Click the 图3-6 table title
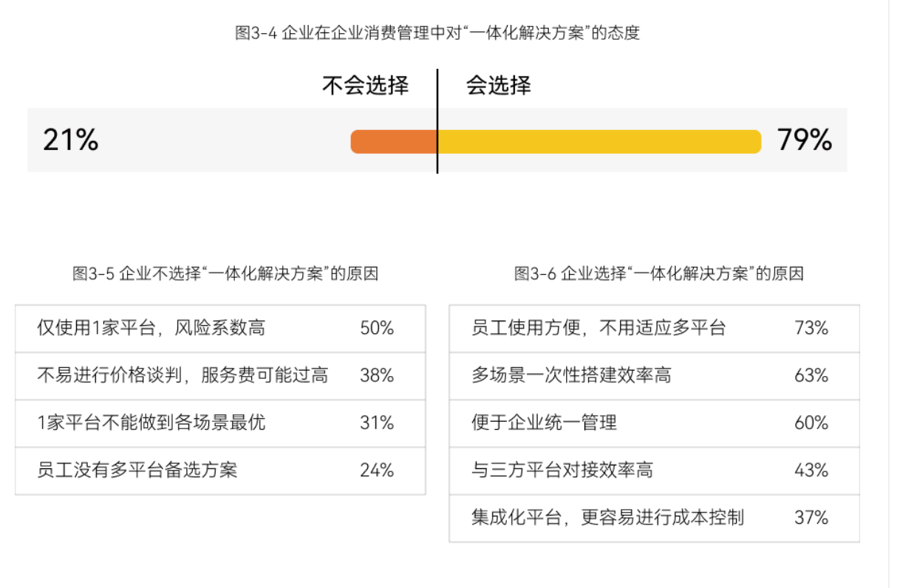Screen dimensions: 900x588 pyautogui.click(x=659, y=273)
